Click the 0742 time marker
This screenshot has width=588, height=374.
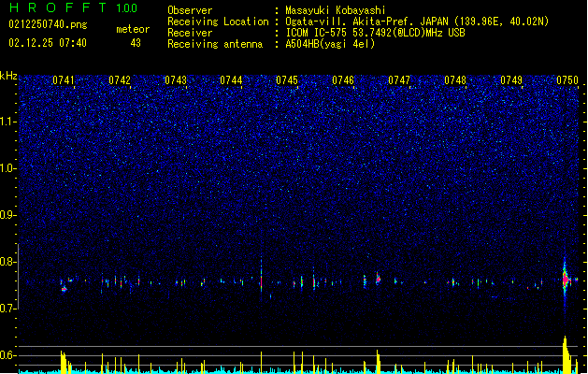120,80
